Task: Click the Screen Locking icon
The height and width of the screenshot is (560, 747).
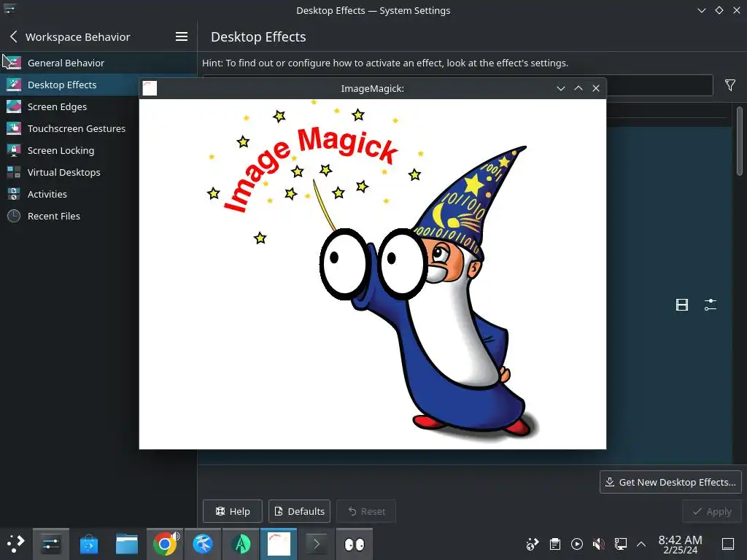Action: tap(14, 150)
